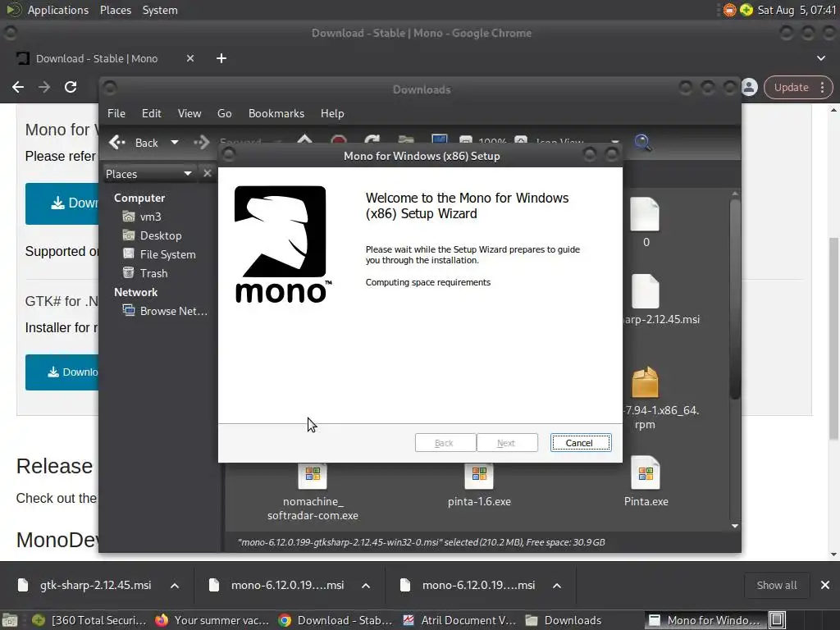Reload the Chrome page

click(71, 87)
